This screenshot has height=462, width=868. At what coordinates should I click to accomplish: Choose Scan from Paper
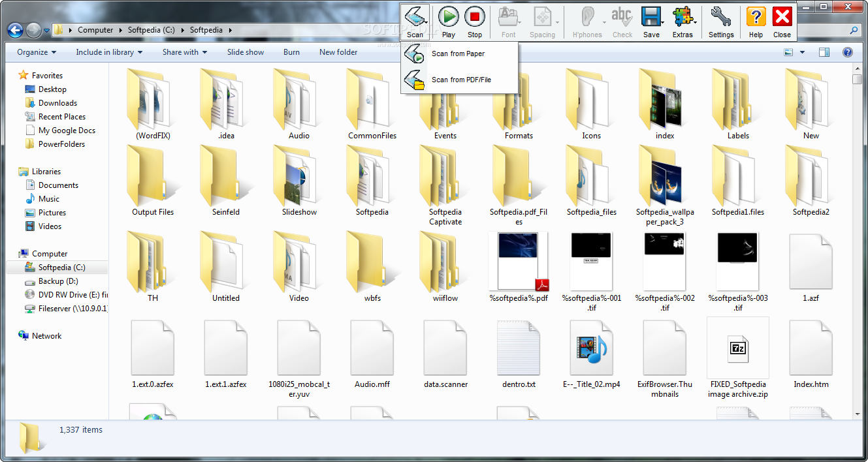point(459,54)
